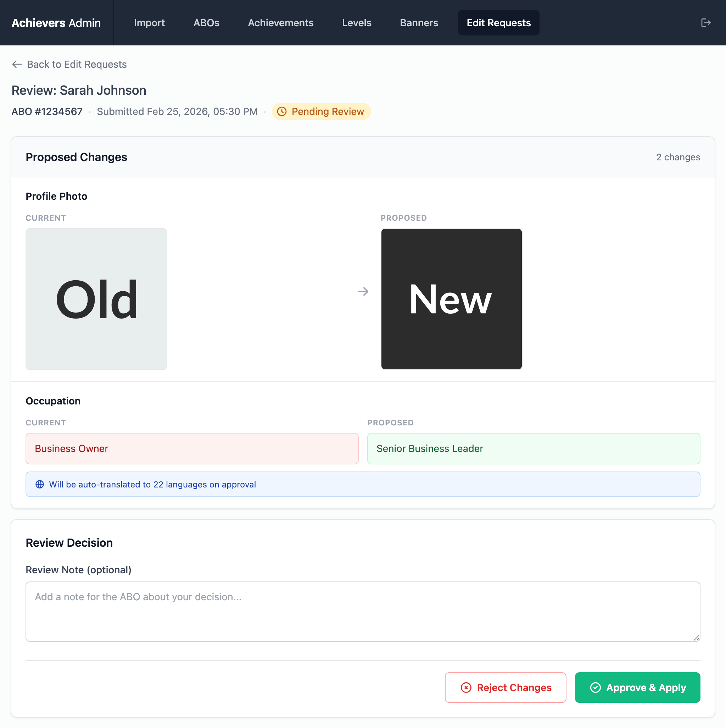
Task: Open the Banners section
Action: [x=419, y=23]
